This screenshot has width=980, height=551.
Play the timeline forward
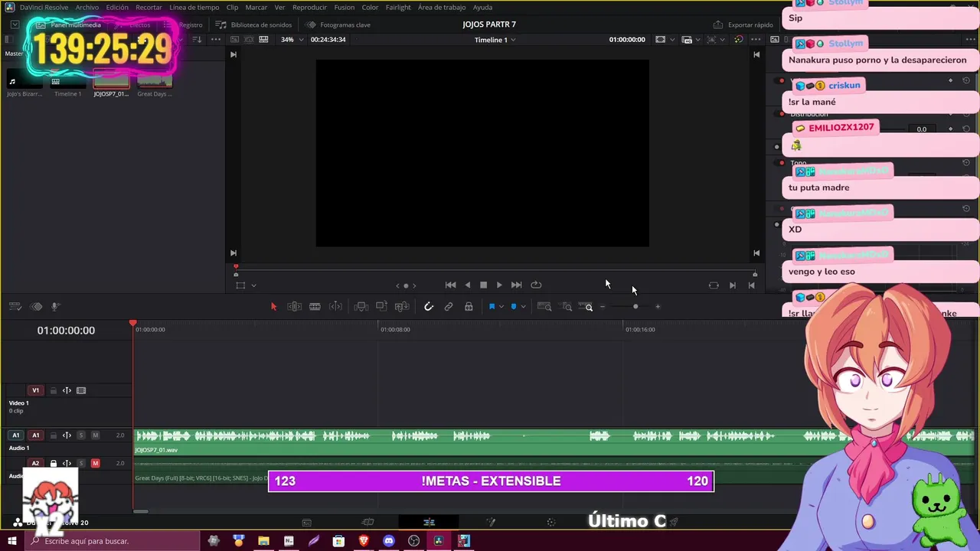point(499,285)
